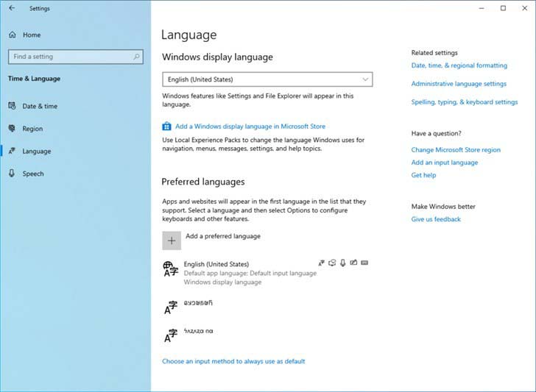Click the search magnifier icon
This screenshot has height=392, width=536.
[x=136, y=57]
